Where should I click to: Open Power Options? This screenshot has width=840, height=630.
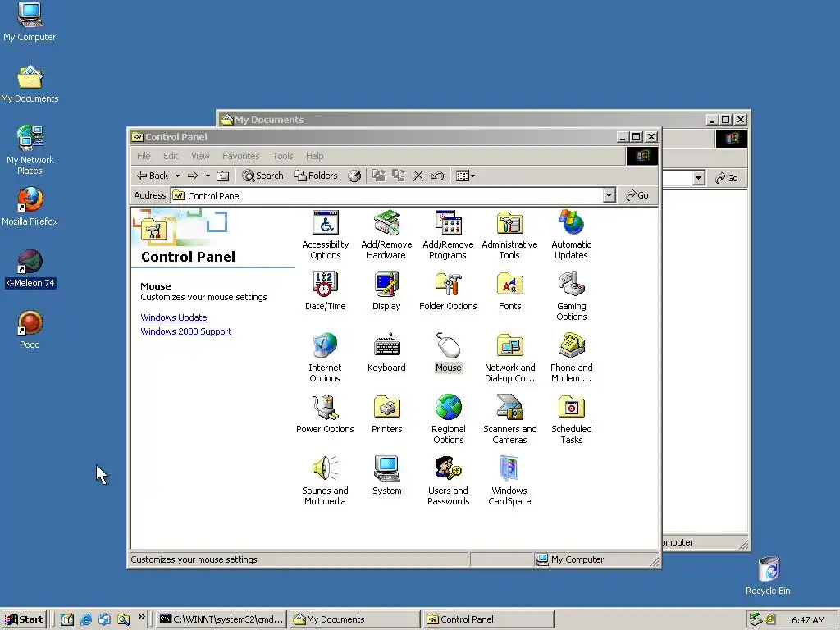click(325, 414)
